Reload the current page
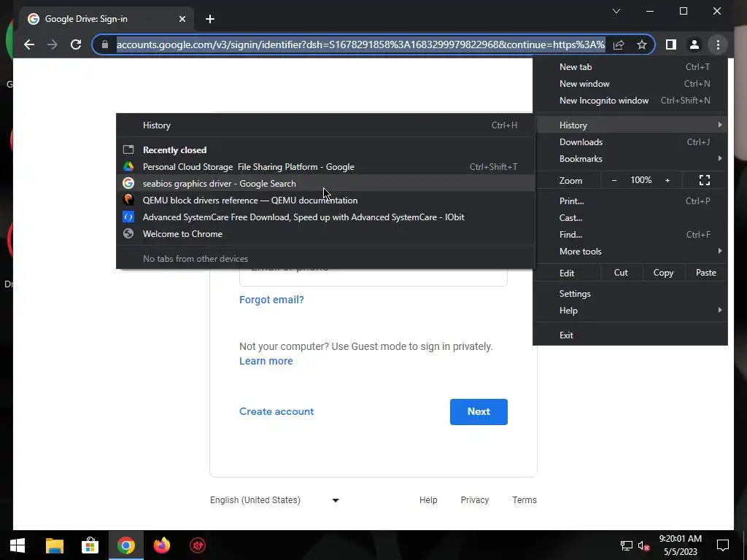 [76, 44]
